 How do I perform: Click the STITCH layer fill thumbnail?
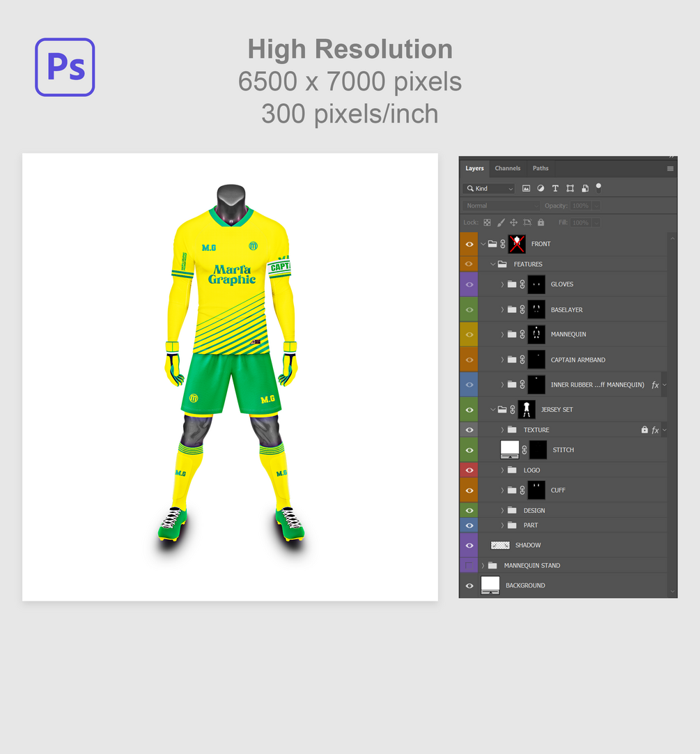510,449
